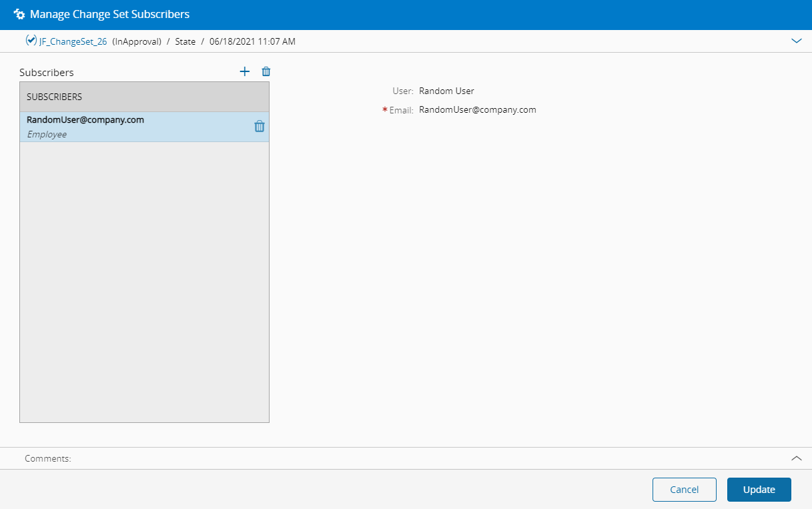The width and height of the screenshot is (812, 509).
Task: Click the trash icon above subscribers list
Action: click(x=266, y=71)
